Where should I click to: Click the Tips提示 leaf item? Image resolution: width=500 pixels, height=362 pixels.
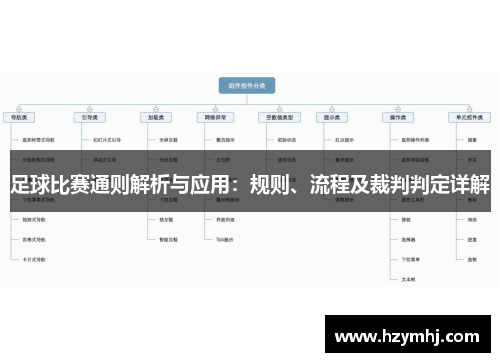tap(224, 240)
